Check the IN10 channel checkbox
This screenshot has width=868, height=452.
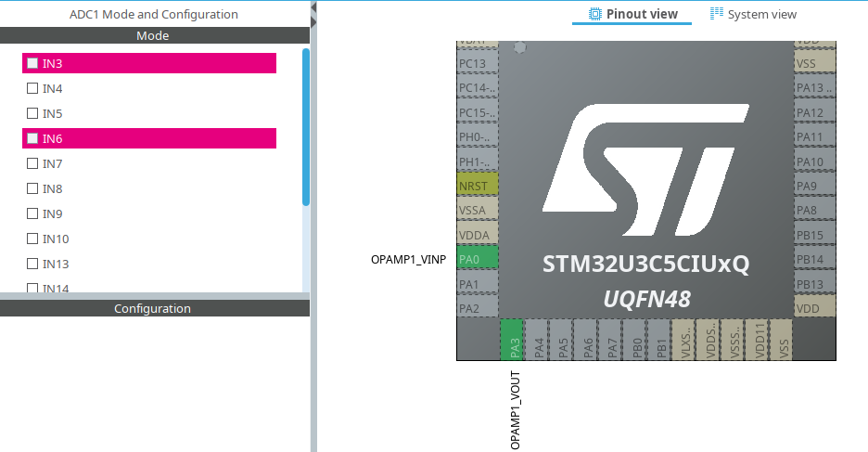(32, 239)
